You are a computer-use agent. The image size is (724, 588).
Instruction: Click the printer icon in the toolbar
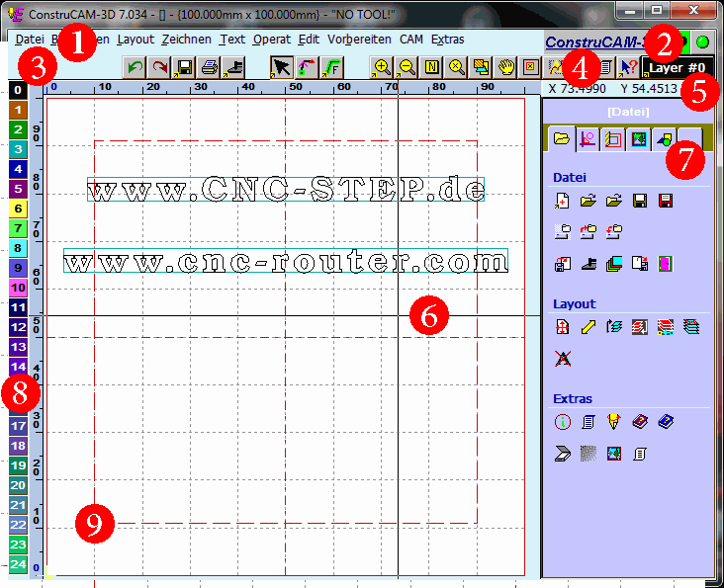click(x=209, y=67)
